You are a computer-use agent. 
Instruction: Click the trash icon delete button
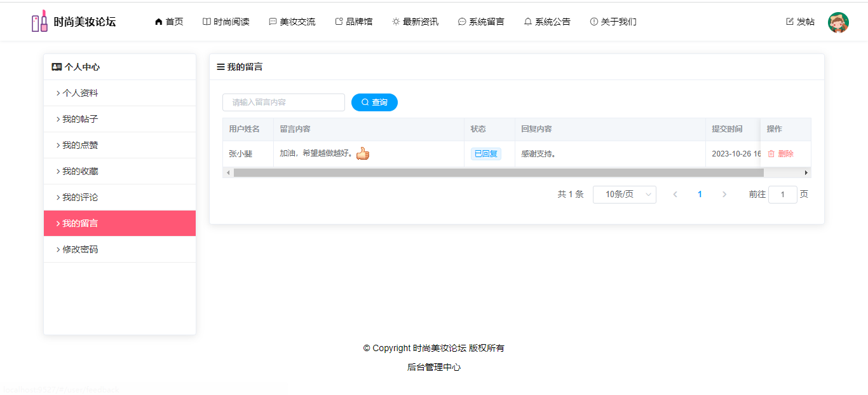(x=780, y=154)
